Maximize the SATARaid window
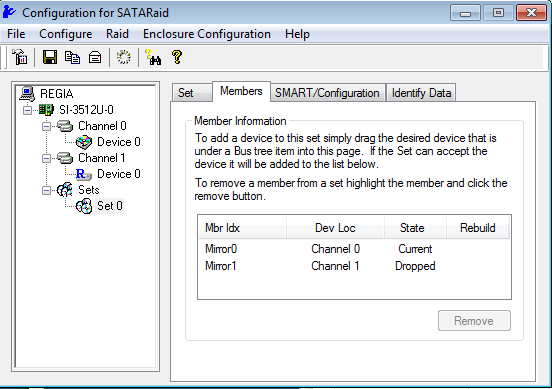 coord(498,13)
